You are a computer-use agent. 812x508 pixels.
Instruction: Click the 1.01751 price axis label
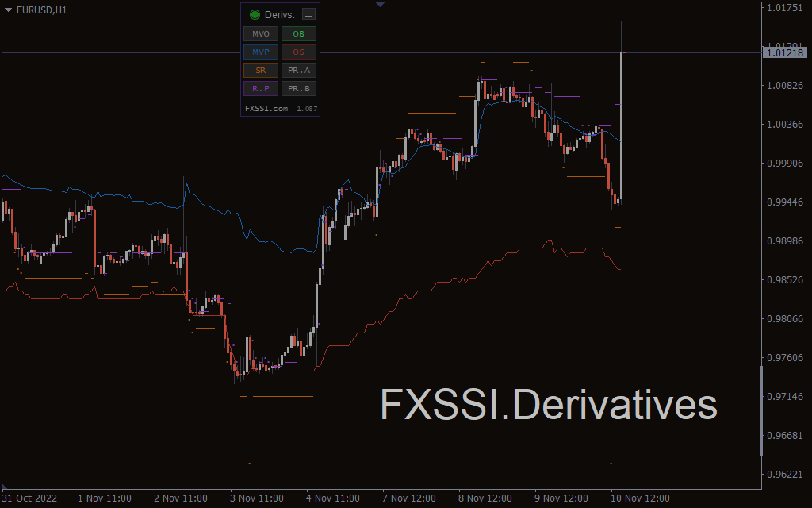point(785,7)
